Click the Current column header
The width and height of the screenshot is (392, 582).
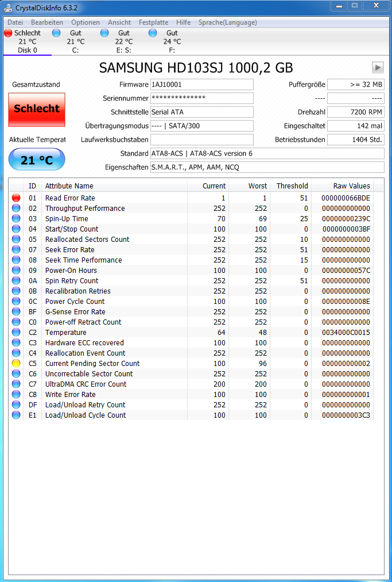pos(208,186)
